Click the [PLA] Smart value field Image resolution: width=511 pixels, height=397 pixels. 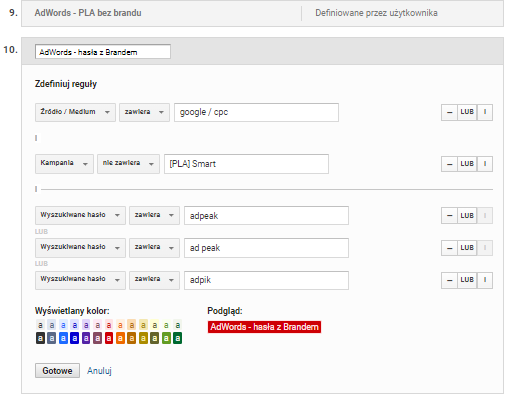tap(246, 164)
